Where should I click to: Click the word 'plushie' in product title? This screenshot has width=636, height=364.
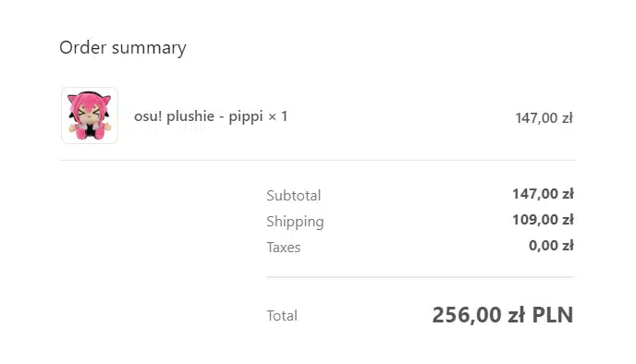pos(190,116)
